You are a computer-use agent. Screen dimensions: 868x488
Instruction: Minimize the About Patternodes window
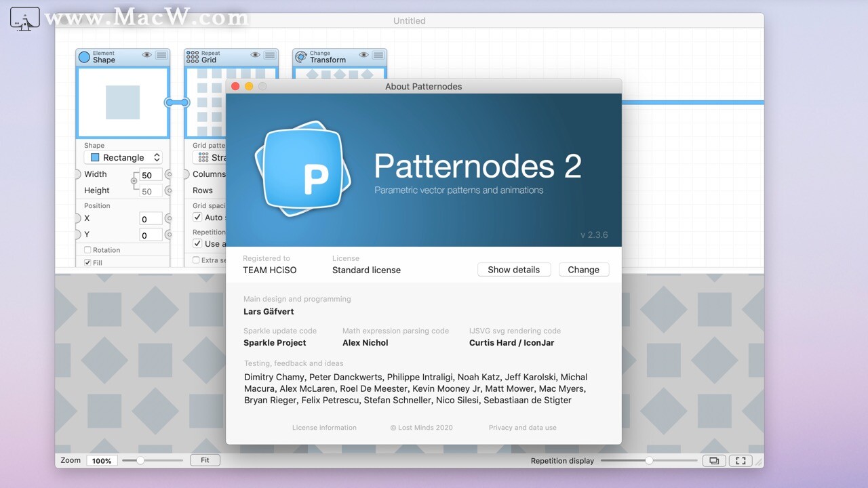coord(249,86)
